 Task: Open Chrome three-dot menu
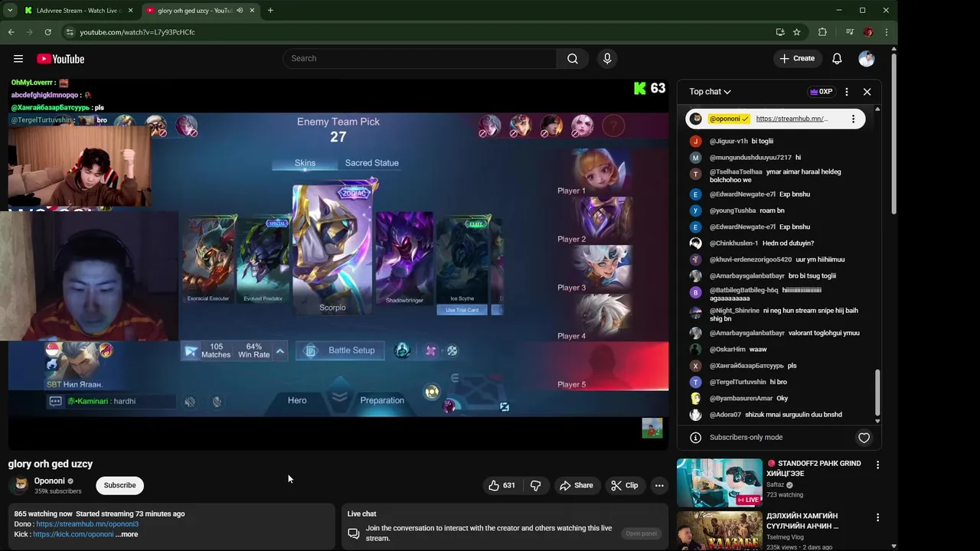886,32
